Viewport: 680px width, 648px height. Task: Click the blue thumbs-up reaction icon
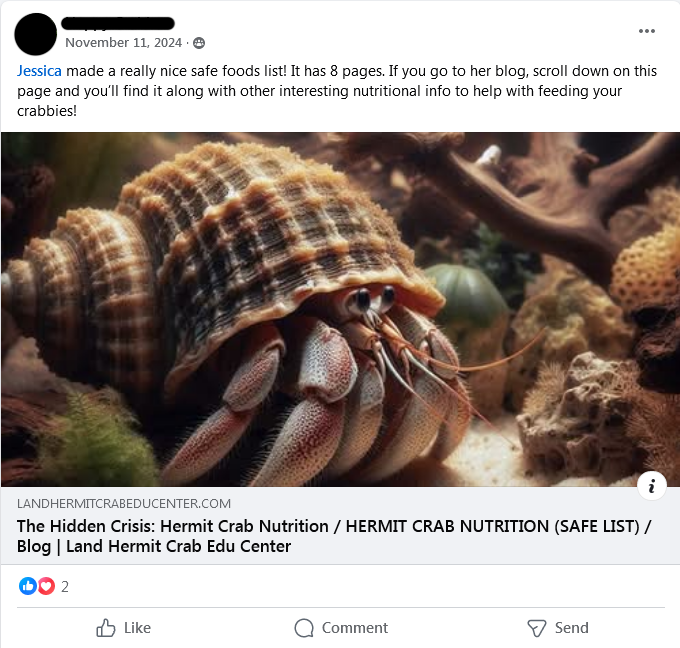click(28, 586)
